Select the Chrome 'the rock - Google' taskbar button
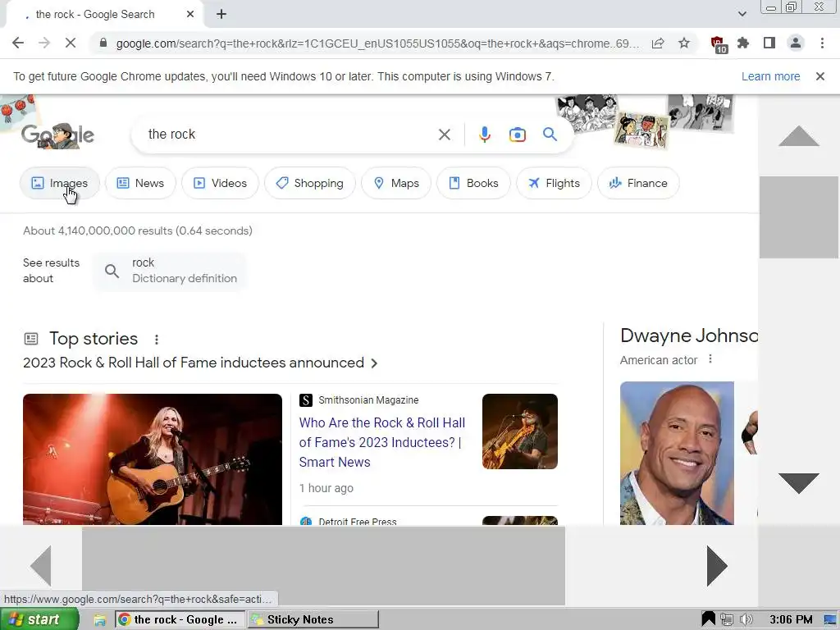This screenshot has width=840, height=630. 180,620
